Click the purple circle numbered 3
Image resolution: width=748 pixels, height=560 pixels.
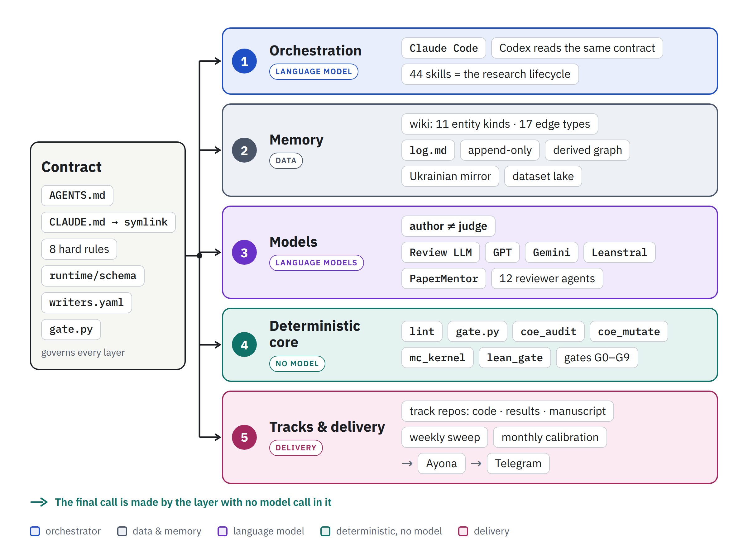[x=244, y=253]
